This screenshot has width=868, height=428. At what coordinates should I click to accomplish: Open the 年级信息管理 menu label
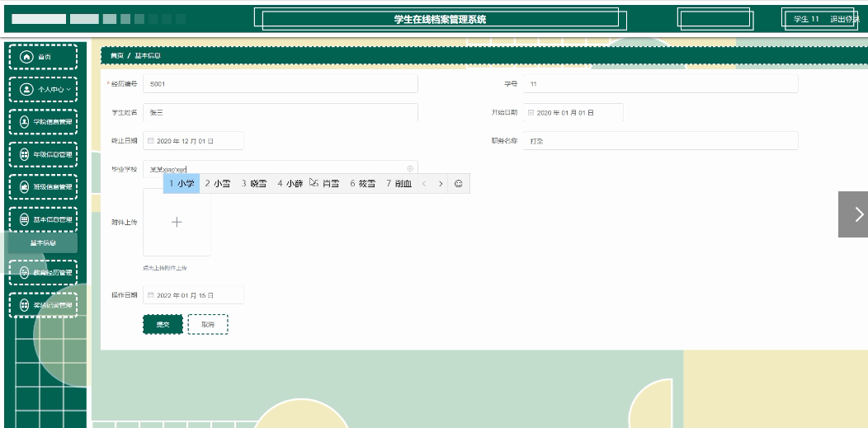click(x=53, y=154)
